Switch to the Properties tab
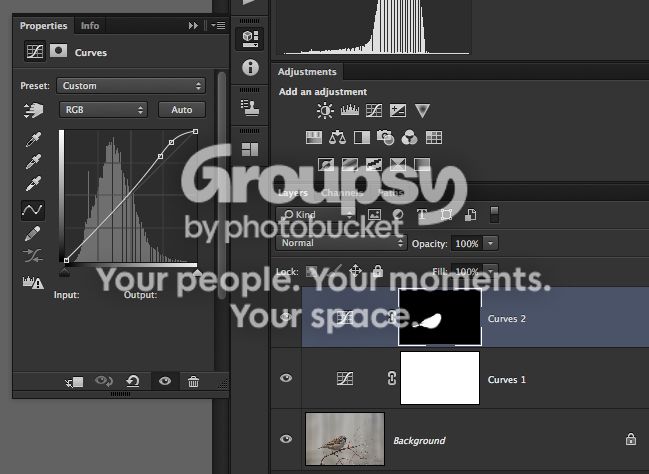 click(x=43, y=26)
